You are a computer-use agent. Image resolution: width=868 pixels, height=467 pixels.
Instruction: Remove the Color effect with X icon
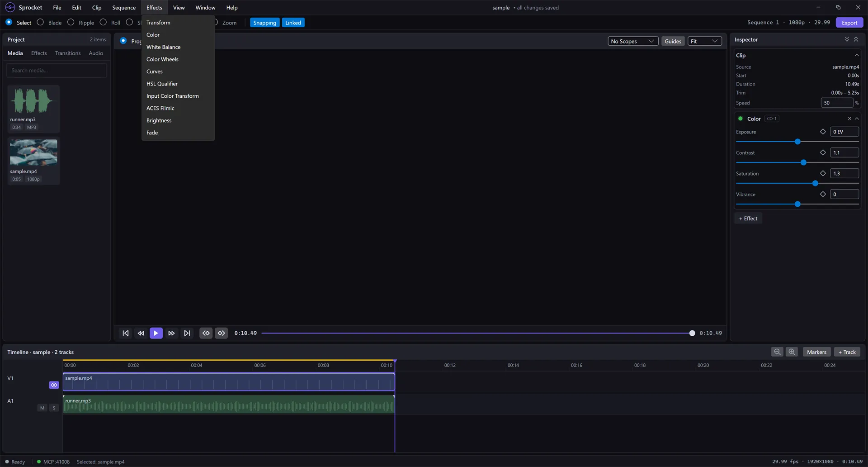[849, 119]
